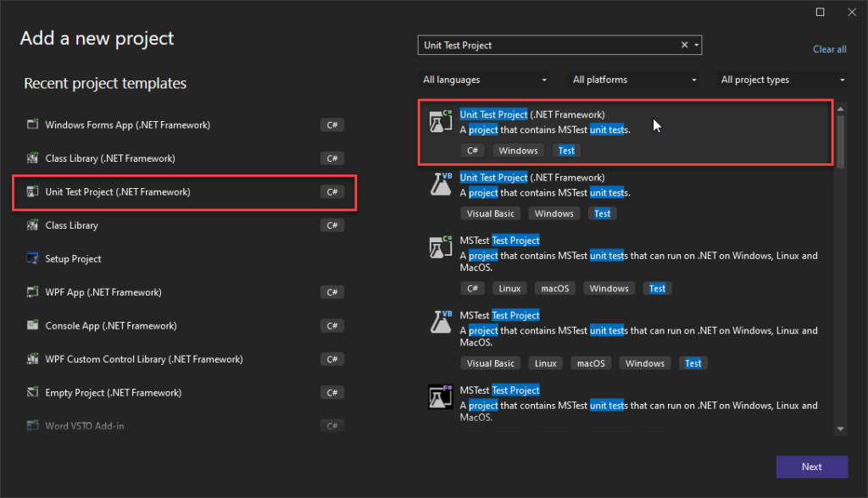Click the Empty Project (.NET Framework) template icon
Screen dimensions: 868x498
(33, 392)
